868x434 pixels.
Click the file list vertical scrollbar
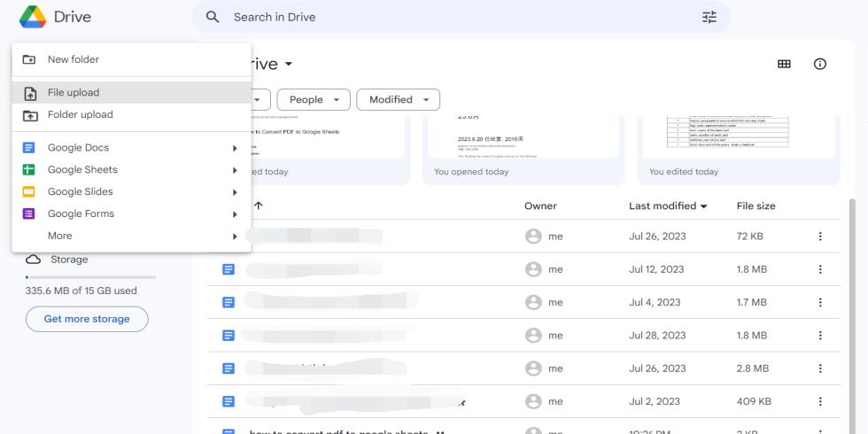[x=852, y=315]
